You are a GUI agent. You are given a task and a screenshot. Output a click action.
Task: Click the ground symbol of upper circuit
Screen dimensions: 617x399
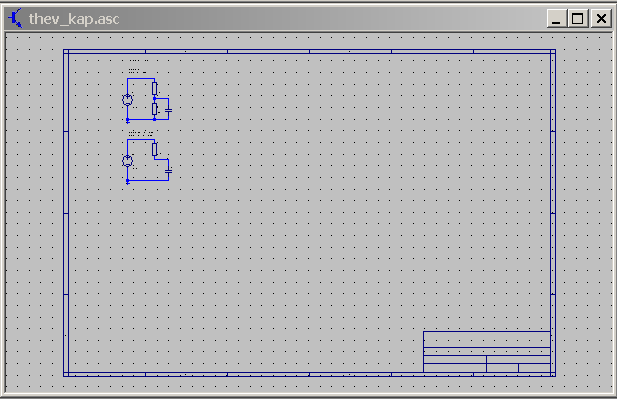127,121
